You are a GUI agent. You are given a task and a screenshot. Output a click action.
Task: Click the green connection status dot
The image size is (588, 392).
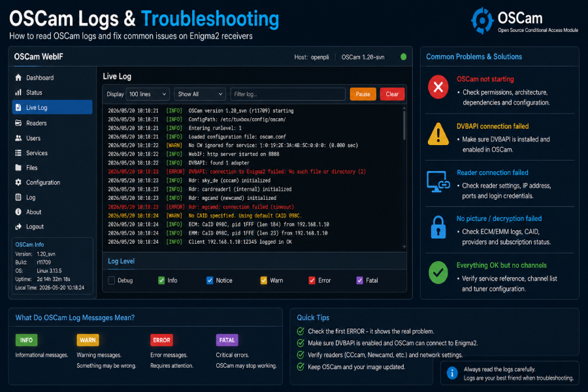pyautogui.click(x=404, y=57)
